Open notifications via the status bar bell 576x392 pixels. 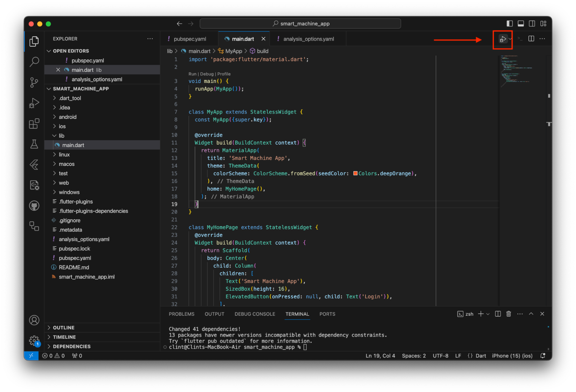point(543,356)
